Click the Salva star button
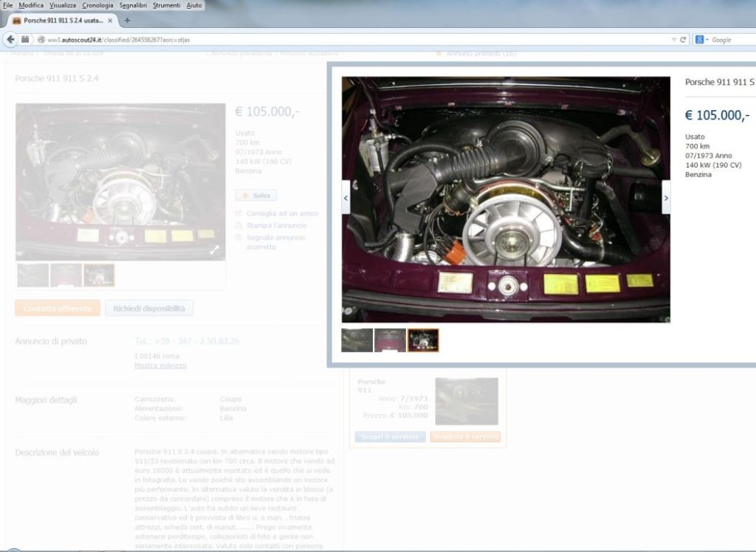The image size is (756, 552). coord(256,196)
